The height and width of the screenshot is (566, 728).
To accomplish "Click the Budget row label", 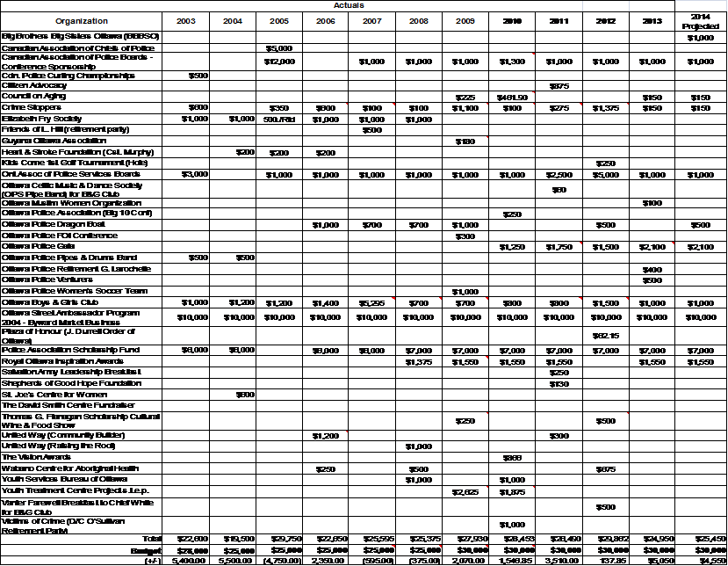I will click(x=147, y=551).
